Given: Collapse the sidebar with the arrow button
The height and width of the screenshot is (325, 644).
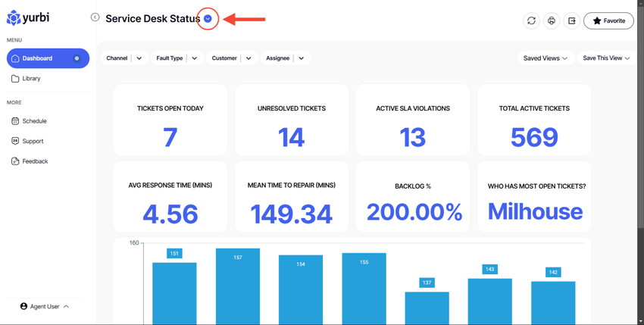Looking at the screenshot, I should 95,17.
